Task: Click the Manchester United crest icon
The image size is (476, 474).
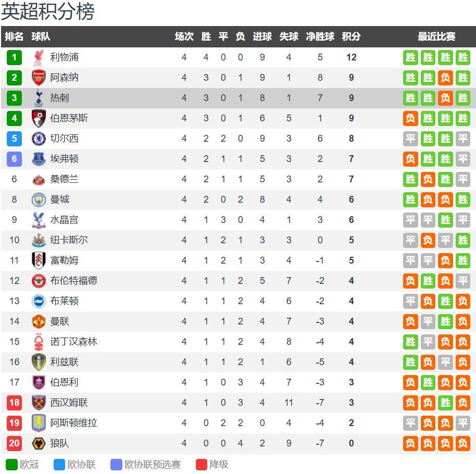Action: (39, 321)
